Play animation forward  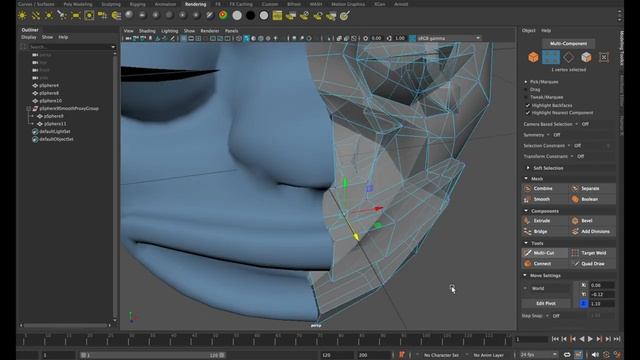[590, 339]
